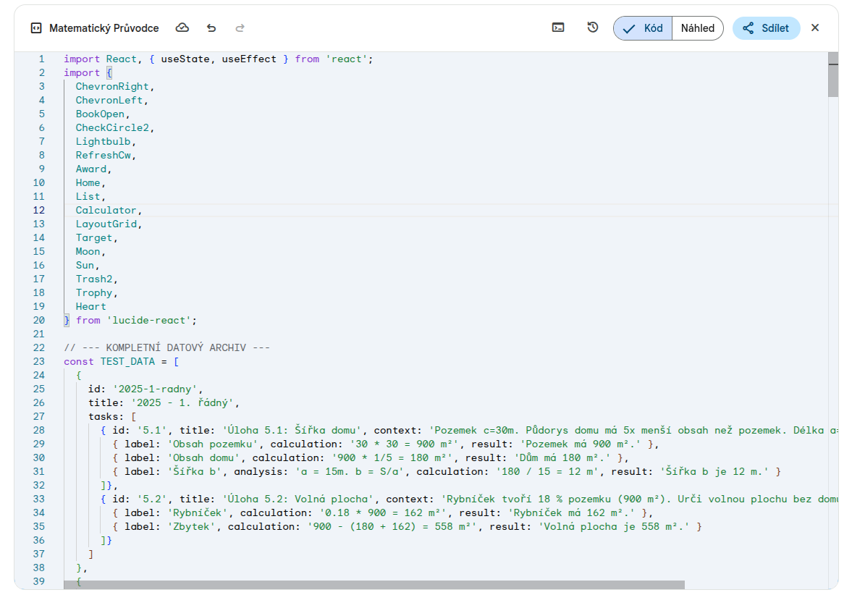This screenshot has height=616, width=852.
Task: Click line number 28 gutter to fold task
Action: (x=38, y=430)
